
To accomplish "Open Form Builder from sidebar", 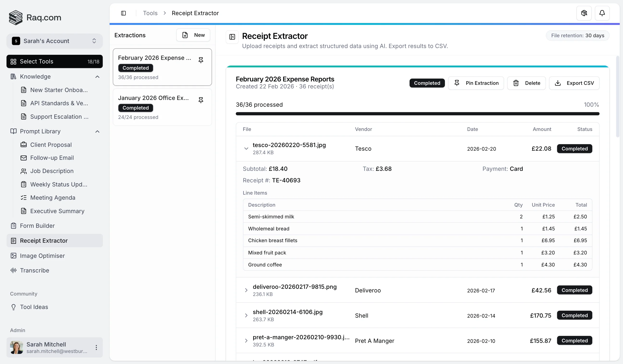I will click(x=37, y=225).
